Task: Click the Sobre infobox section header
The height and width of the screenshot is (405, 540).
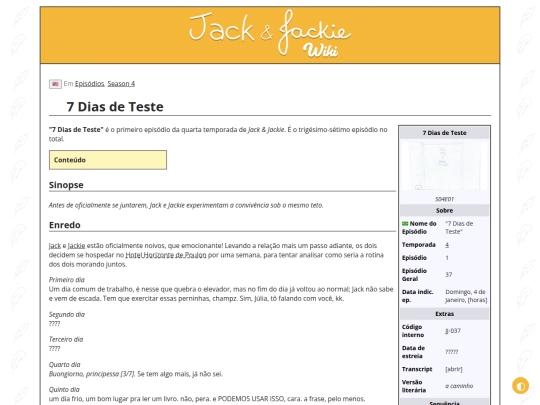Action: (444, 210)
